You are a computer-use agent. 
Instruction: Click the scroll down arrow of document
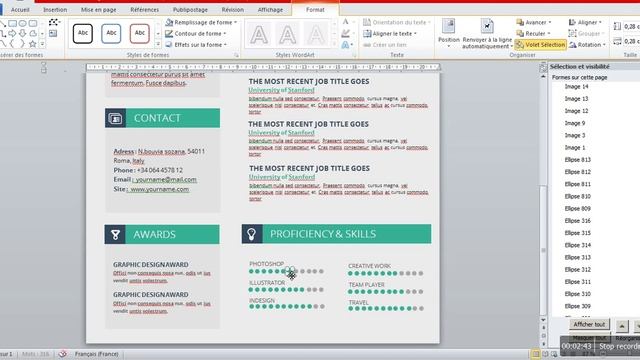543,320
